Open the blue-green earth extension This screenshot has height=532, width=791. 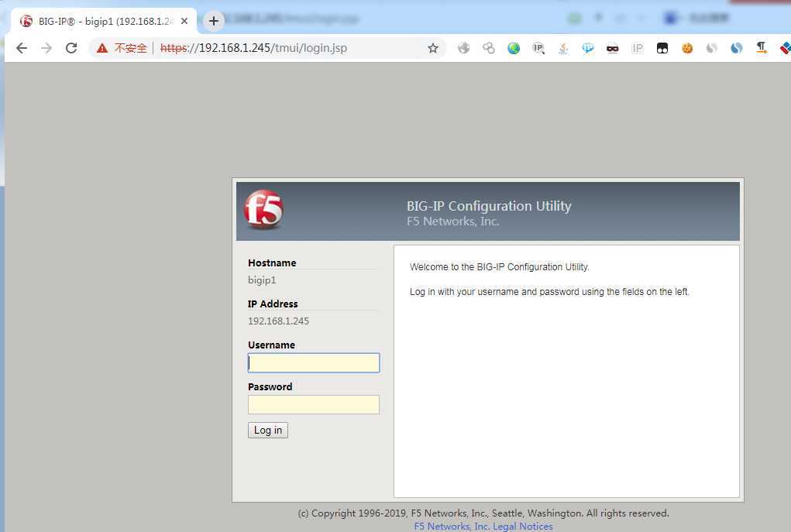(x=514, y=48)
